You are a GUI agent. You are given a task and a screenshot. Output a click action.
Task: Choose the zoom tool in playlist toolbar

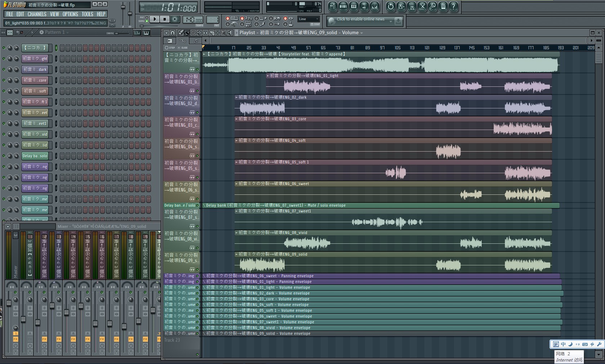pos(224,33)
